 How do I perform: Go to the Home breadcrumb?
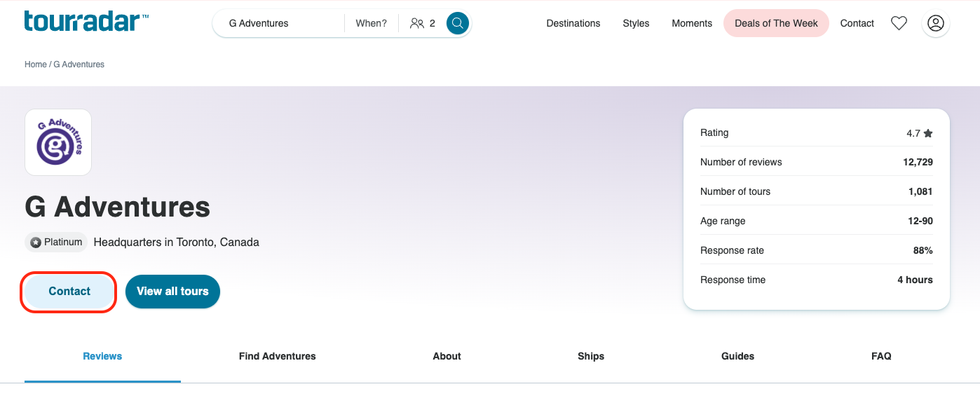[x=36, y=64]
